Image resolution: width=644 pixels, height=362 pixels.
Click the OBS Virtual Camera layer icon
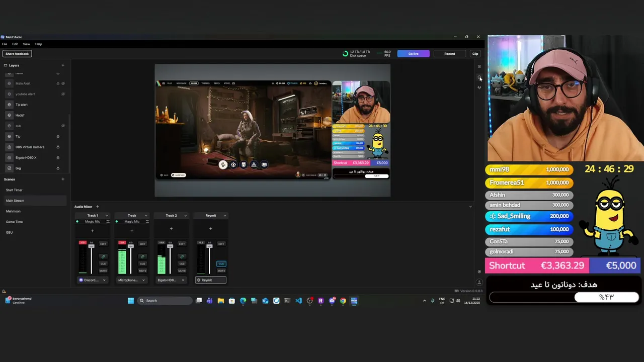click(9, 147)
